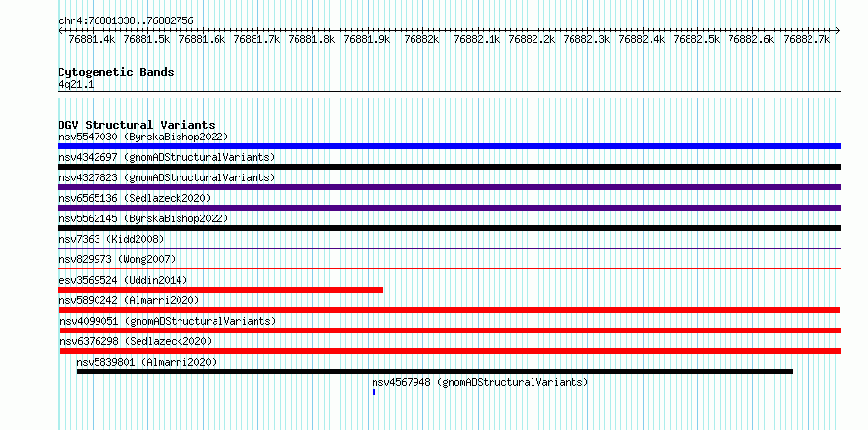The height and width of the screenshot is (430, 868).
Task: Click the 76882.4k ruler tick label
Action: (x=642, y=39)
